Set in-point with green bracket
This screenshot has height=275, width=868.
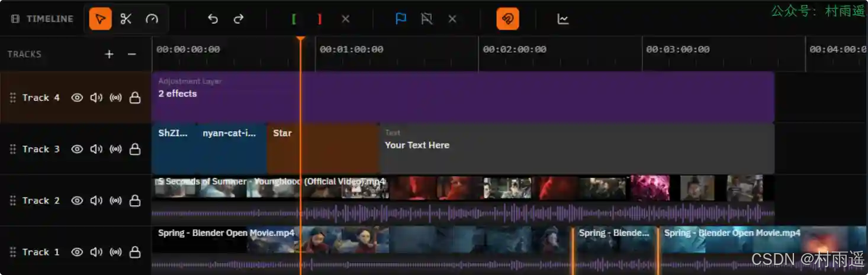(x=294, y=19)
